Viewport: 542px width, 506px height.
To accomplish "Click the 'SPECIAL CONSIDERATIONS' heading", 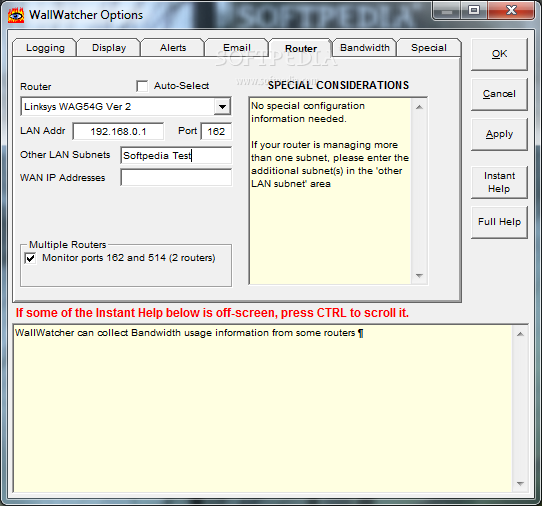I will click(x=338, y=85).
